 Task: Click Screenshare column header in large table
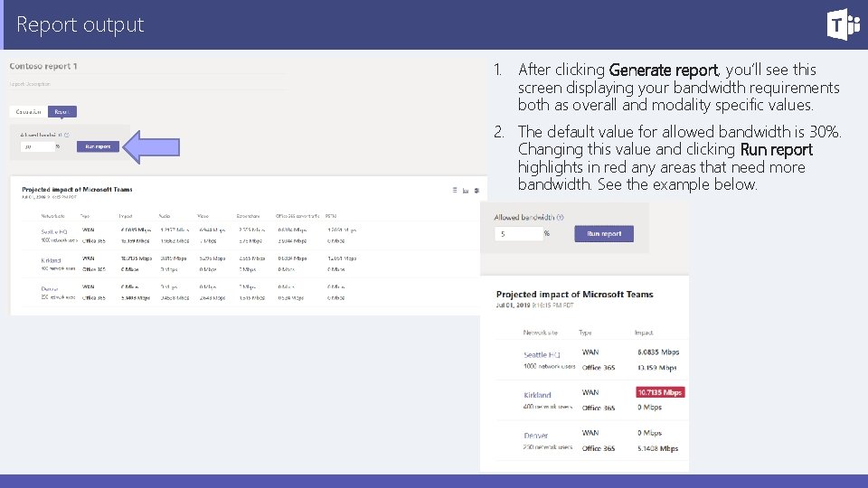click(x=248, y=216)
